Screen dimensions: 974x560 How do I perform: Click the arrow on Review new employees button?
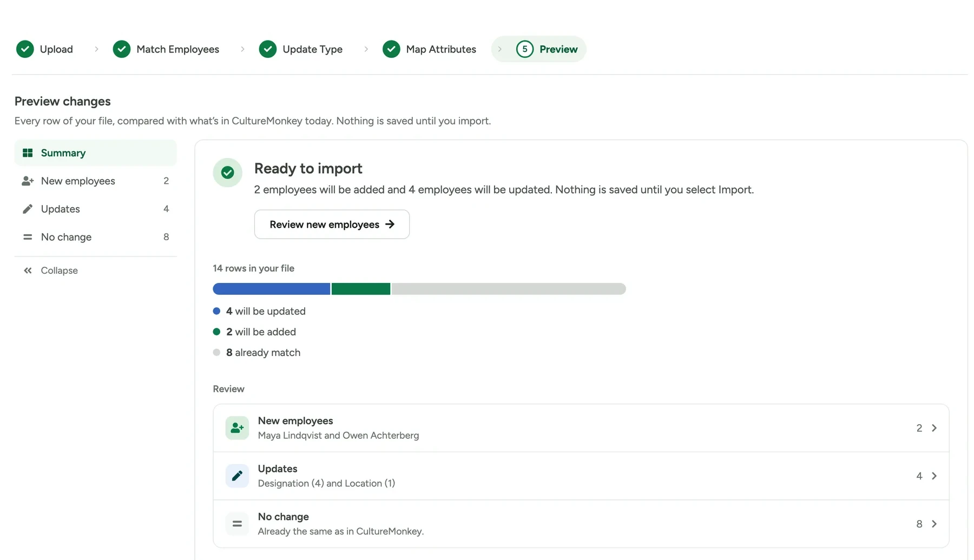pyautogui.click(x=390, y=225)
